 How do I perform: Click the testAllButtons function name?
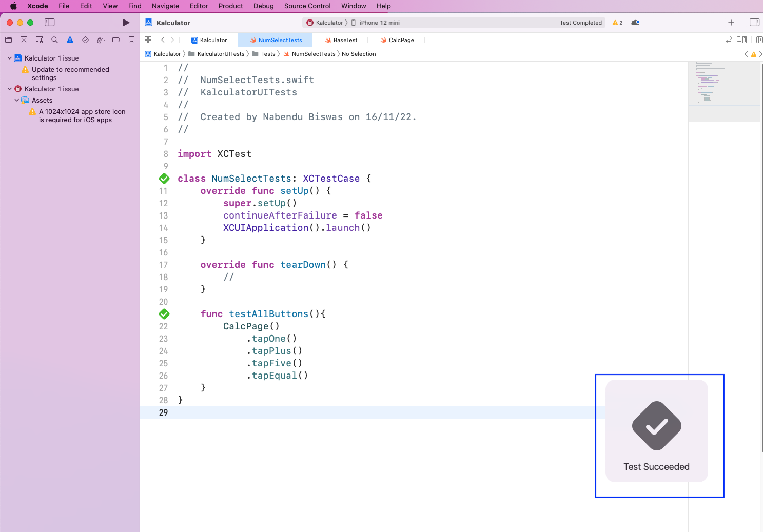(x=269, y=314)
